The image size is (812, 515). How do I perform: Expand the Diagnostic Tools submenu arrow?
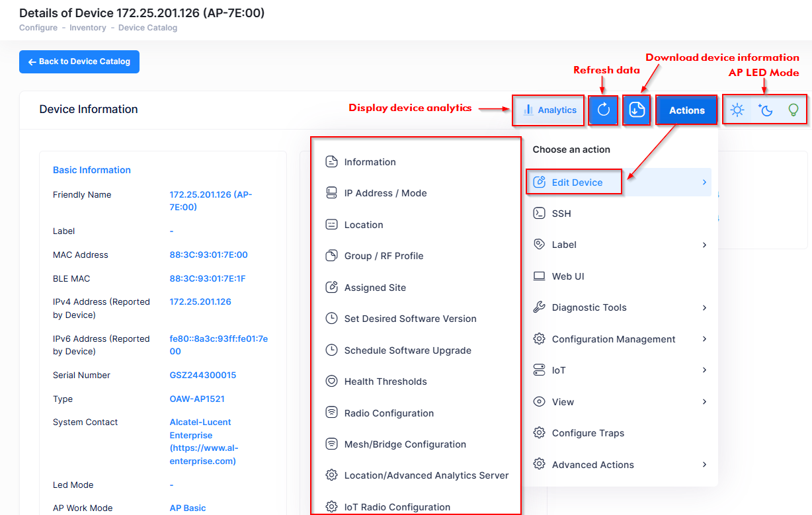coord(704,307)
